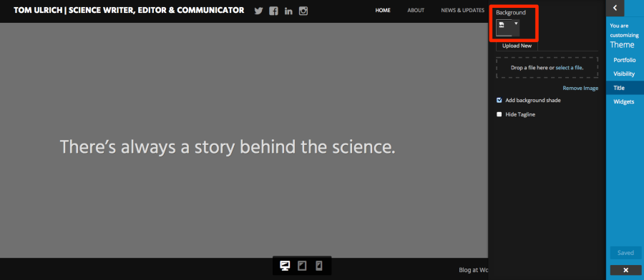This screenshot has height=280, width=644.
Task: Switch preview to tablet view icon
Action: (x=302, y=266)
